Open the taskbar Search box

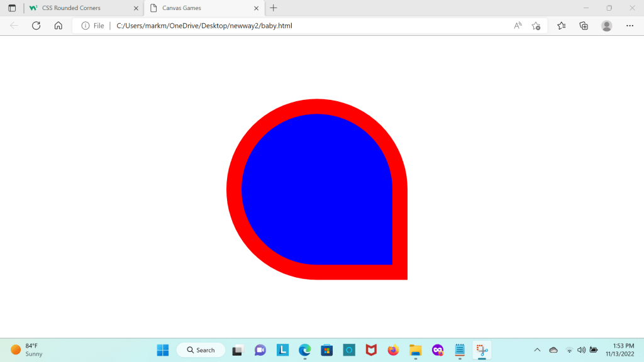click(201, 350)
